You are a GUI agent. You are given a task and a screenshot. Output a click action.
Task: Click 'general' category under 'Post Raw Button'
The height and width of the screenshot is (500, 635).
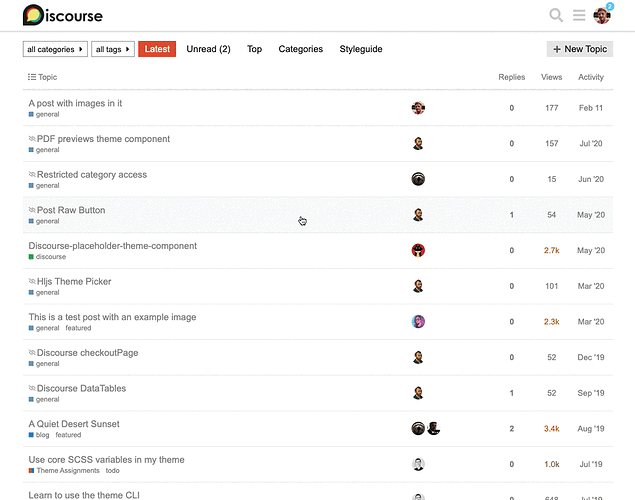pyautogui.click(x=44, y=221)
